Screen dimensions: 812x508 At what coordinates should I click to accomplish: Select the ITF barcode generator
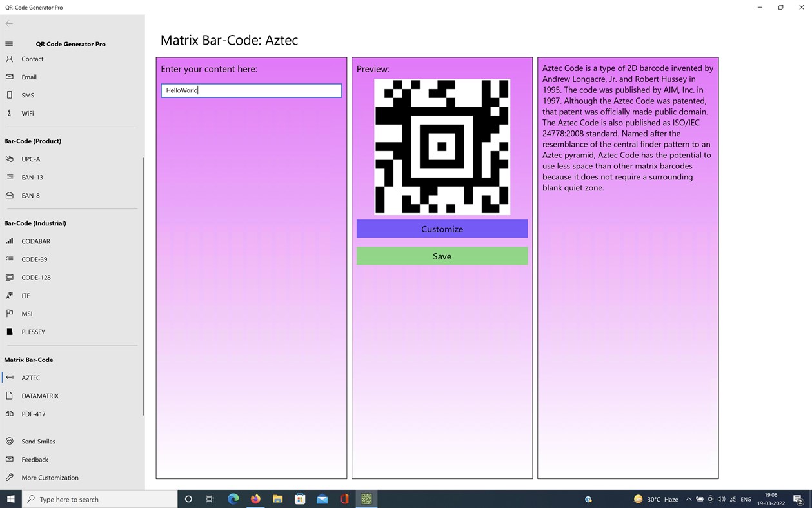[25, 295]
